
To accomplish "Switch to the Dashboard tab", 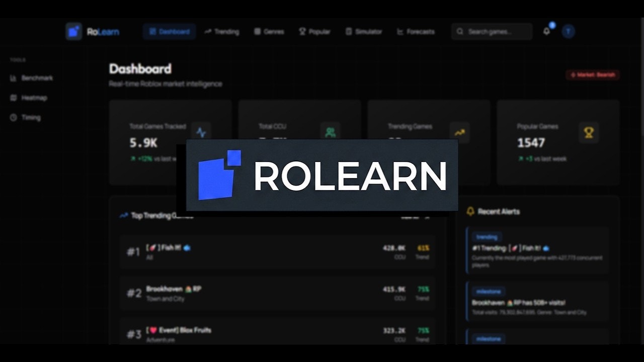I will pyautogui.click(x=169, y=31).
